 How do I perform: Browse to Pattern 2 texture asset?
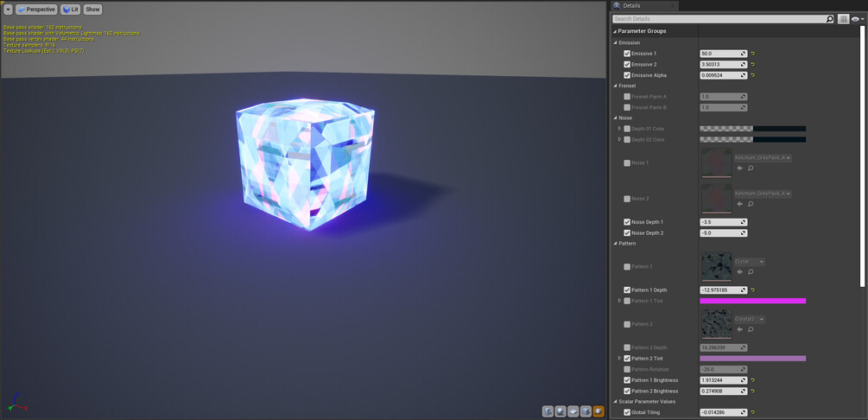click(x=751, y=329)
